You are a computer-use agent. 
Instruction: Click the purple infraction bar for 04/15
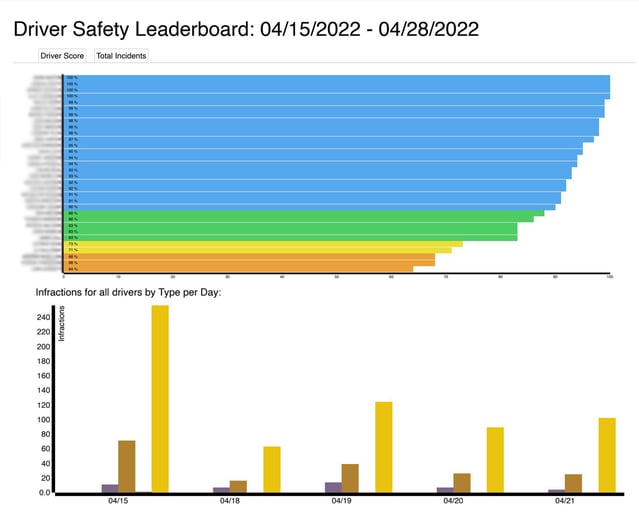[x=110, y=488]
